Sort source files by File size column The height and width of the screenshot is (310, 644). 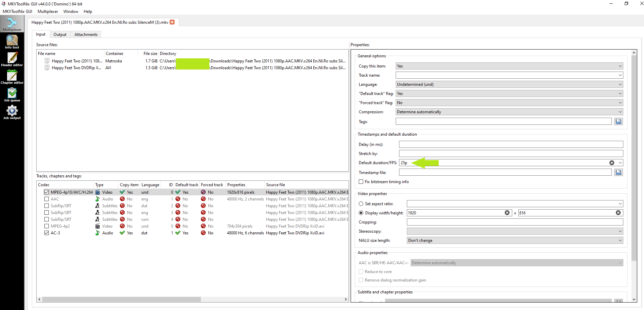tap(148, 54)
